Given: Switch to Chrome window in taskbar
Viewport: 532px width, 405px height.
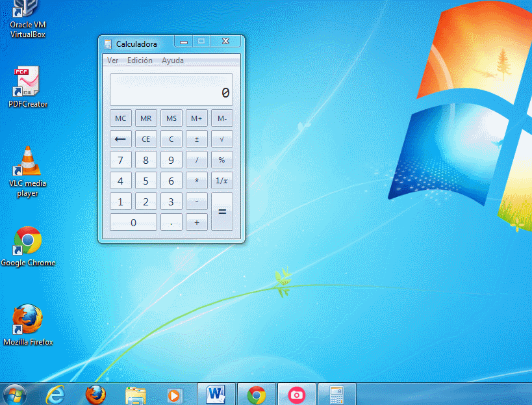Looking at the screenshot, I should (x=256, y=395).
